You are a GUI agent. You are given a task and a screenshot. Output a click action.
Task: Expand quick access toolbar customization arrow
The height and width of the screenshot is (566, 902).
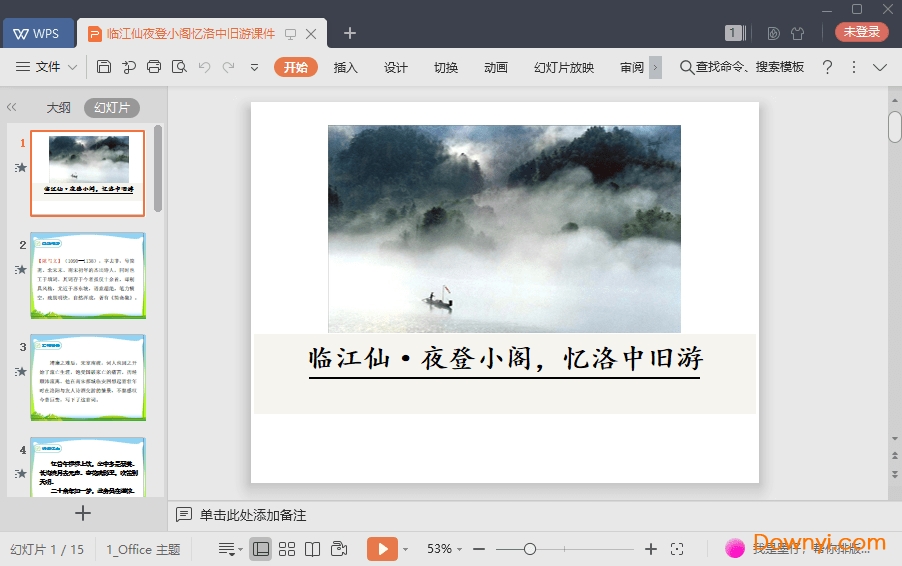254,67
